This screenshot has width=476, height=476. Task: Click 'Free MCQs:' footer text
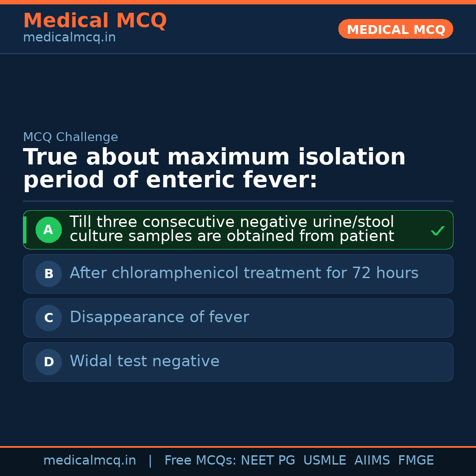pos(201,461)
